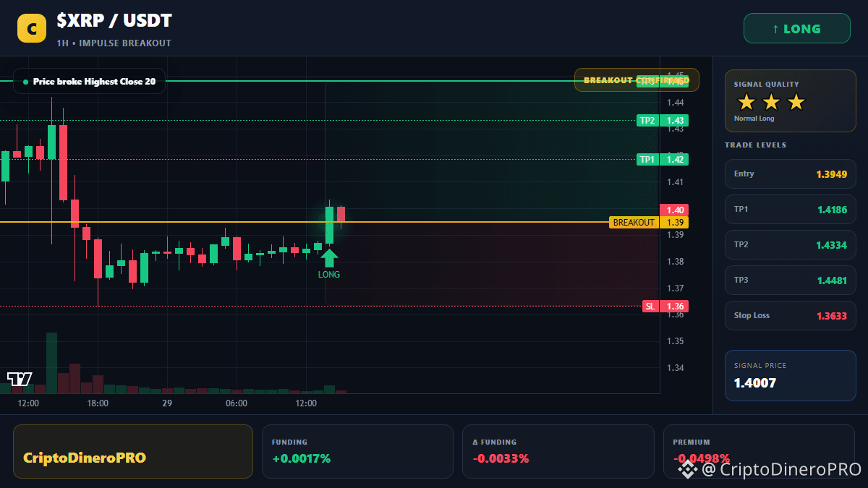Click the large green breakout candle
The width and height of the screenshot is (868, 488).
(x=329, y=225)
